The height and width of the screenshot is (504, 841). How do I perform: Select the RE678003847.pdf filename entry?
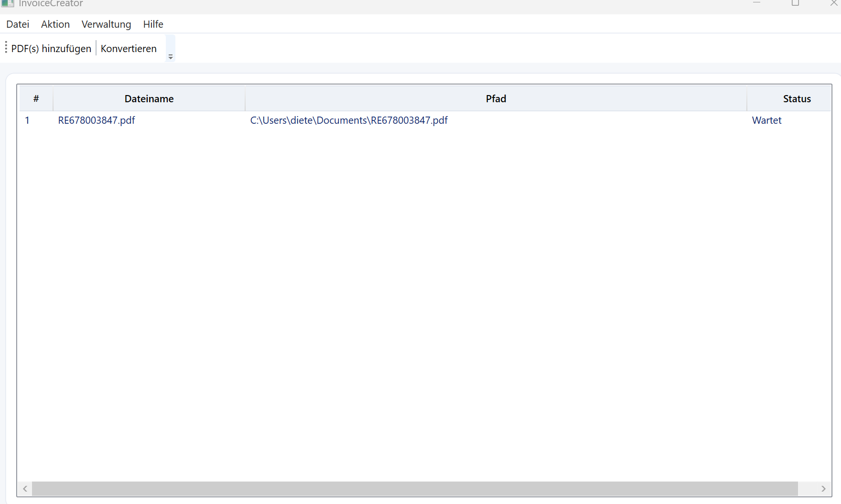click(96, 120)
